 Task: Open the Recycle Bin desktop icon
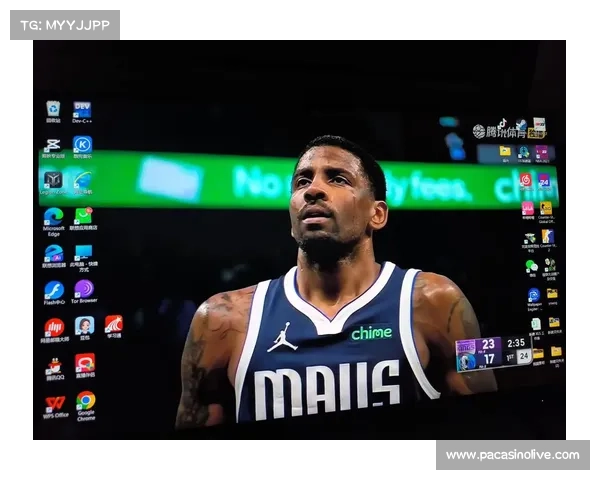pyautogui.click(x=53, y=111)
